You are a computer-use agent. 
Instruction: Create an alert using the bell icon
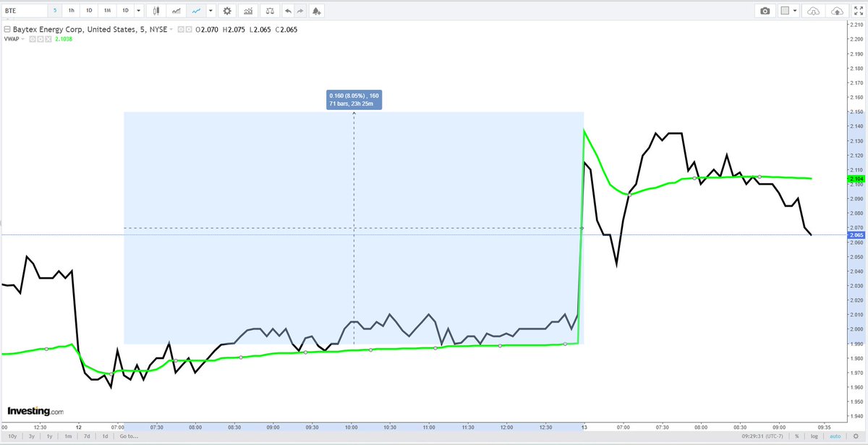[x=317, y=10]
